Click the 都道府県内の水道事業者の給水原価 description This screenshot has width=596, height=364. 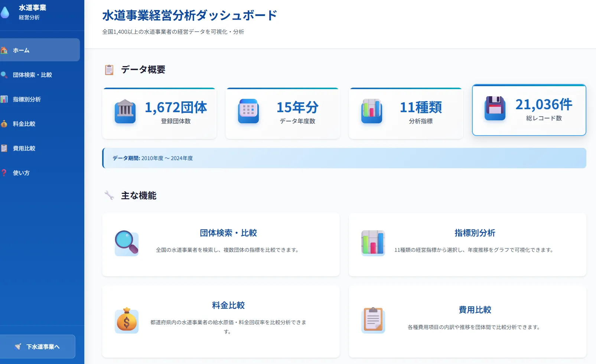(x=228, y=327)
